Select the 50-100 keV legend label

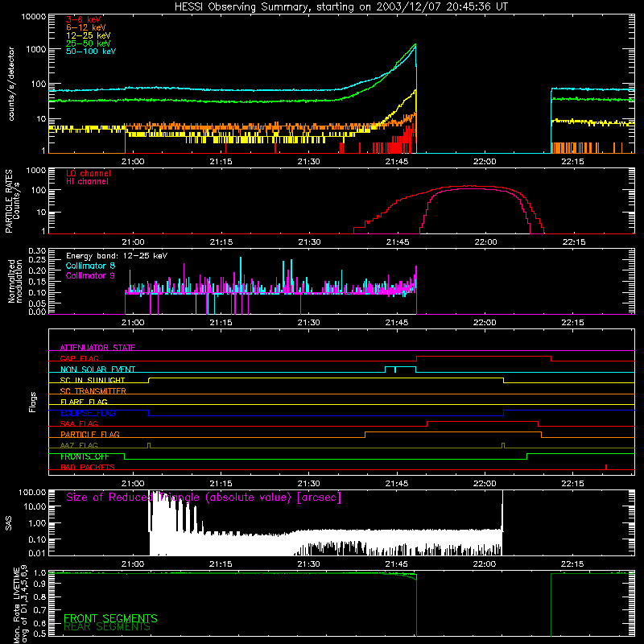(x=91, y=52)
